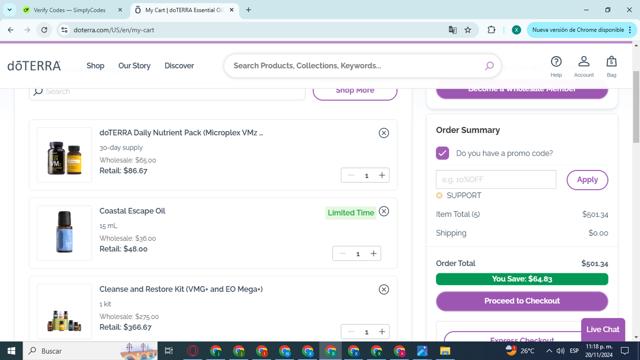Open the Windows Start menu
Viewport: 640px width, 360px height.
tap(11, 351)
